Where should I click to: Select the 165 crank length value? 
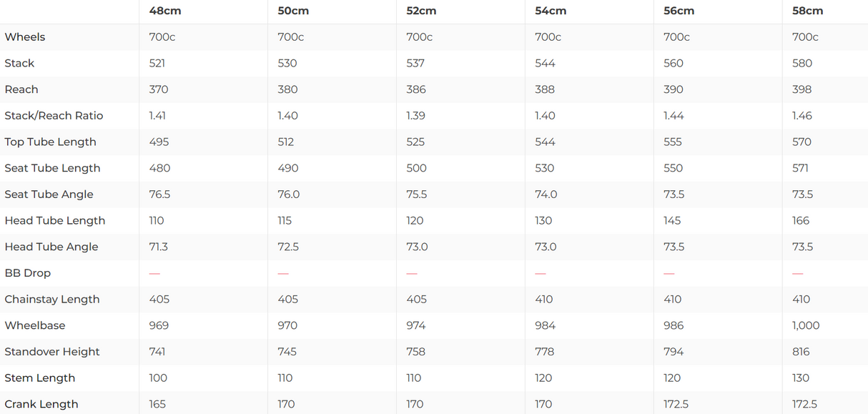tap(157, 404)
